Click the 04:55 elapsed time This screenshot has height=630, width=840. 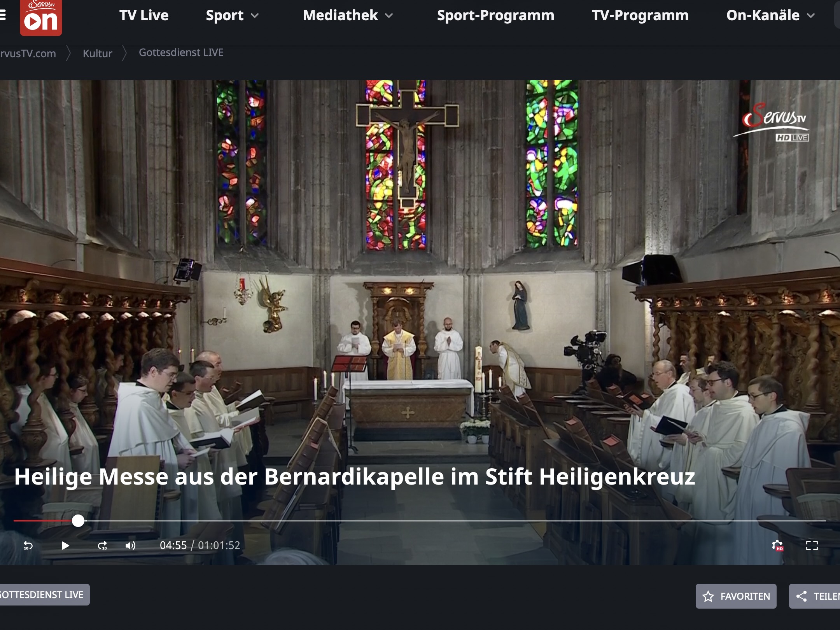(173, 546)
